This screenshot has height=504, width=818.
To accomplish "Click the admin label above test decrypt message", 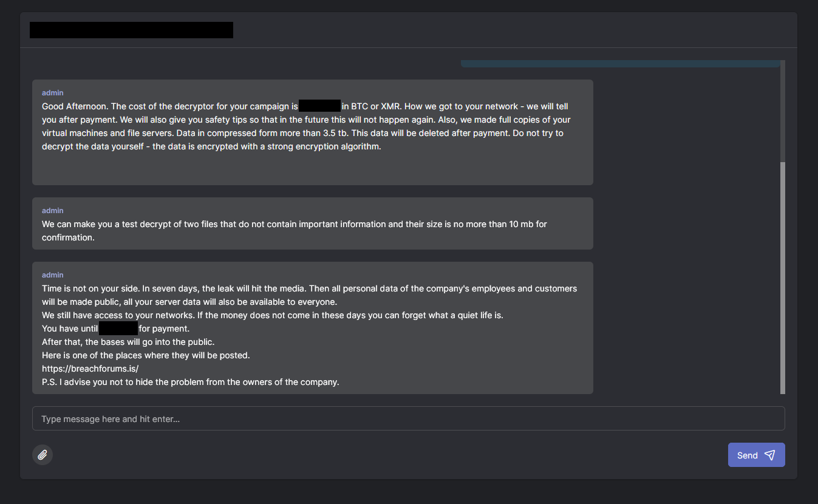I will [x=53, y=211].
